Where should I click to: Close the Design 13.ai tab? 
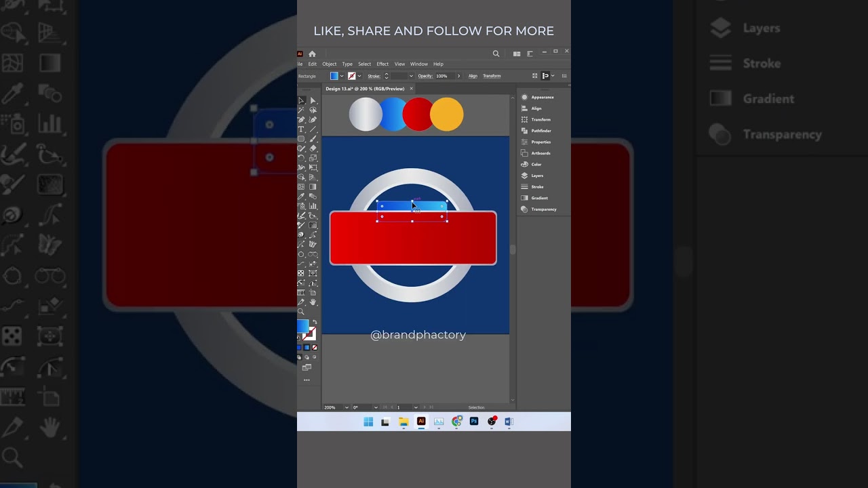coord(411,89)
